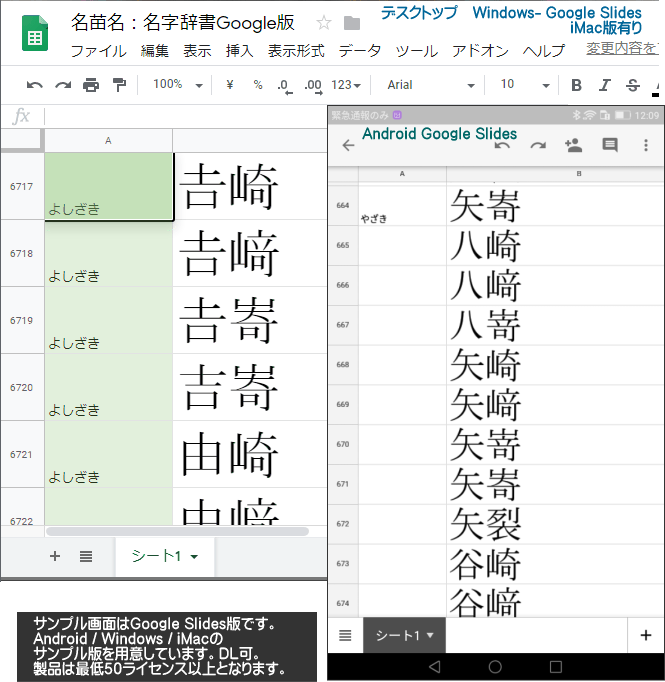Toggle bold formatting B
The image size is (665, 682).
tap(576, 85)
